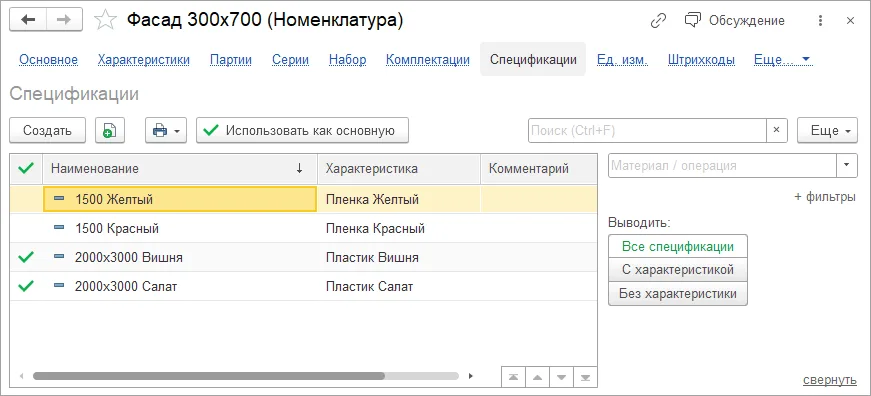The height and width of the screenshot is (396, 871).
Task: Click the green checkmark for 2000х3000 Салат
Action: [26, 285]
